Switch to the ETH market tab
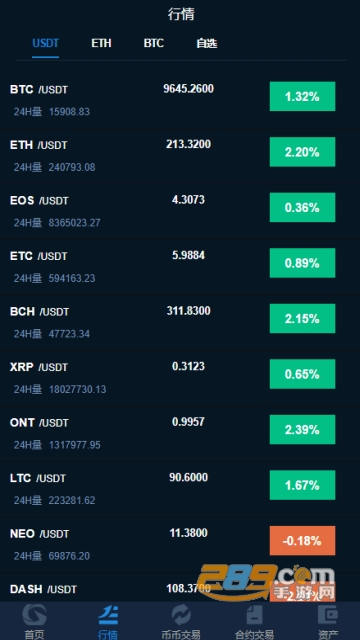This screenshot has height=640, width=360. point(101,43)
